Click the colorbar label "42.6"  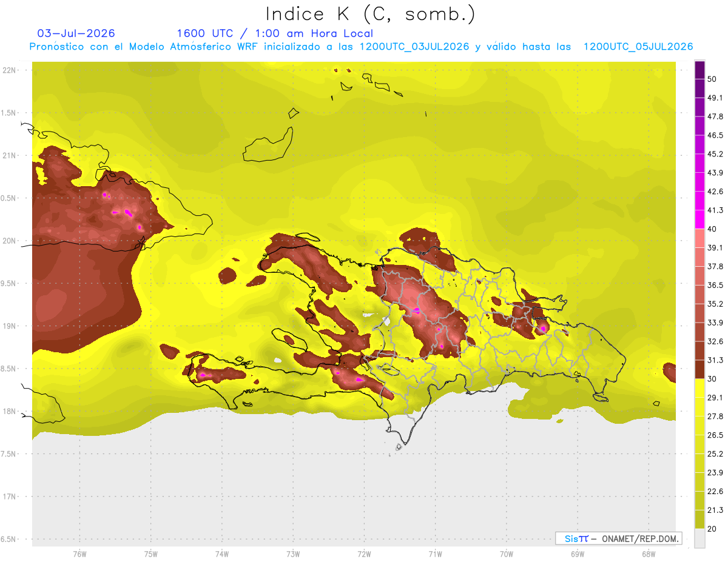tap(715, 192)
